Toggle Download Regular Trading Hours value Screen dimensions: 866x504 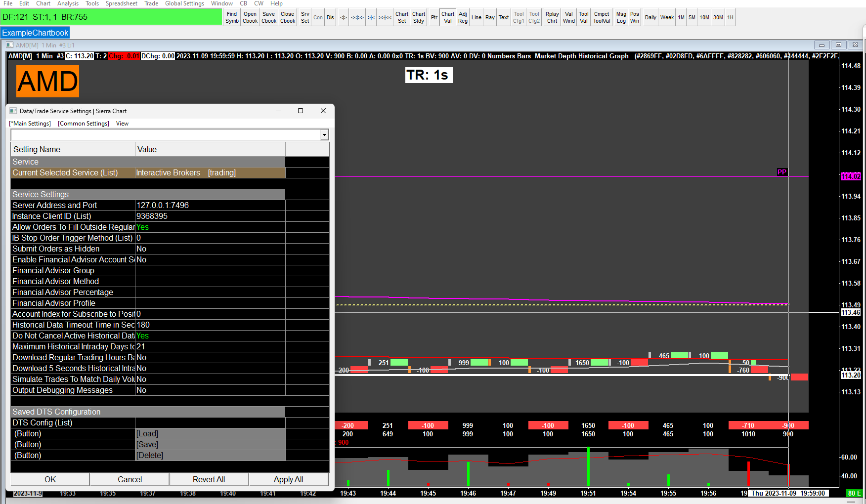click(x=210, y=358)
